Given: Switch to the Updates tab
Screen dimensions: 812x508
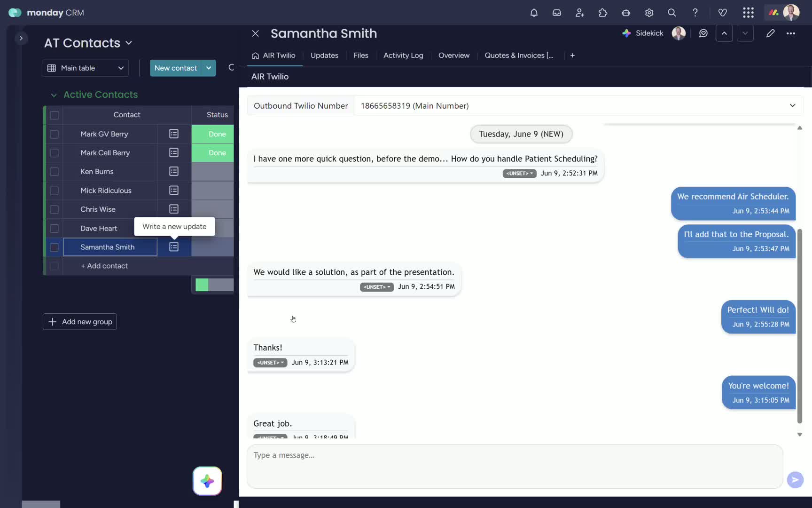Looking at the screenshot, I should click(x=324, y=56).
